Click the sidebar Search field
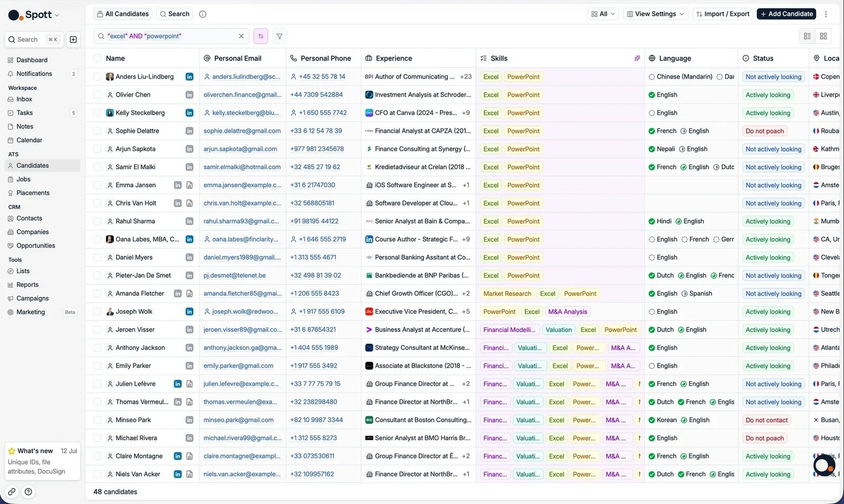The width and height of the screenshot is (844, 504). tap(34, 40)
